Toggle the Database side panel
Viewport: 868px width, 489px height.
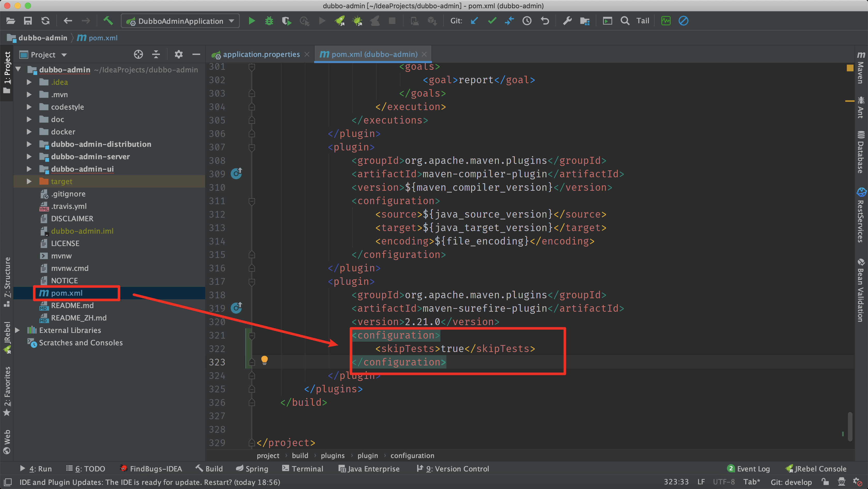[861, 152]
